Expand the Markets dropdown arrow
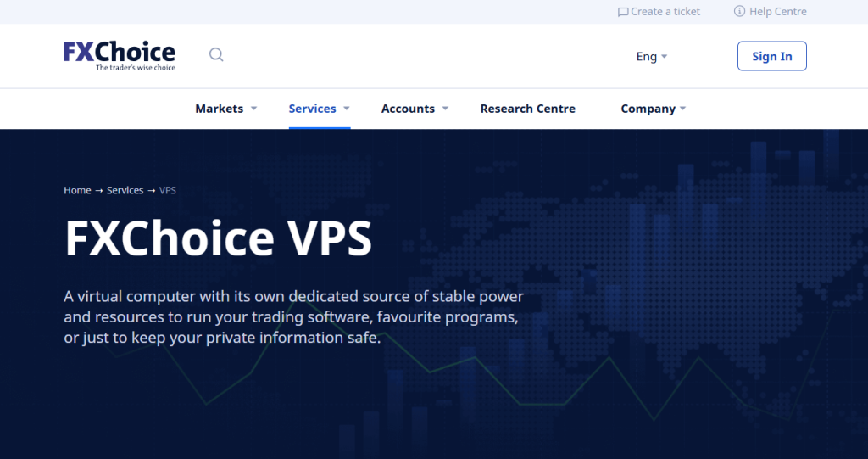The height and width of the screenshot is (459, 868). 254,108
